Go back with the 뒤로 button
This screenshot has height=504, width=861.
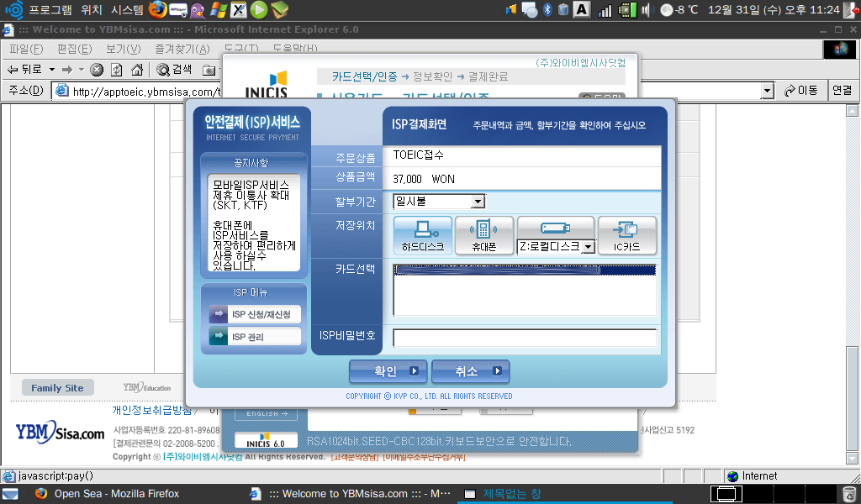pyautogui.click(x=24, y=69)
